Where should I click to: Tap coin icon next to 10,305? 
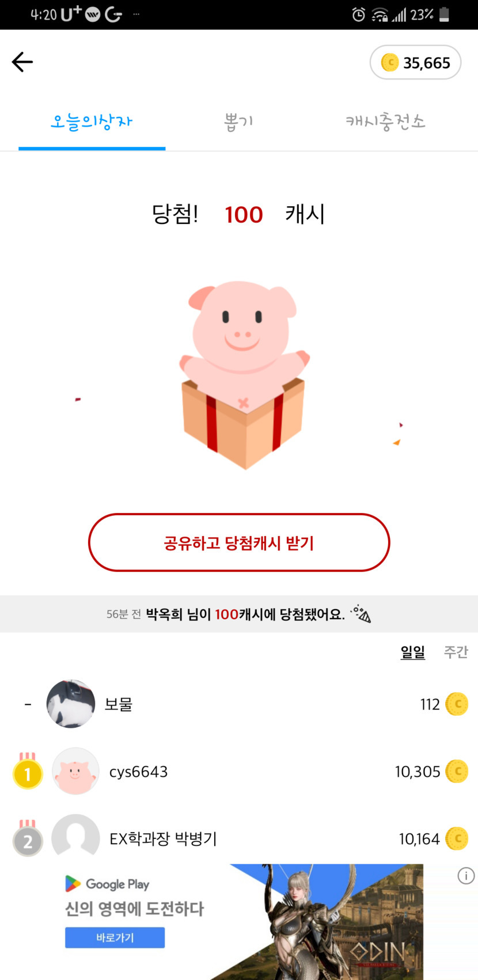click(x=457, y=772)
